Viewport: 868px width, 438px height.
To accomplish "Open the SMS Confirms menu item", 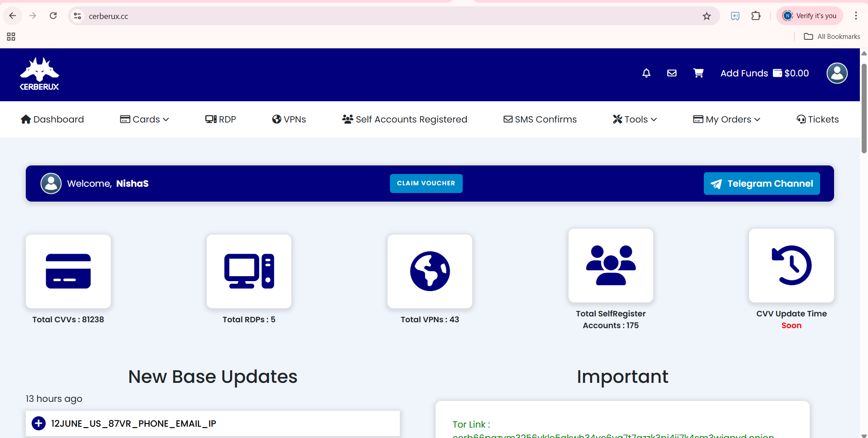I will coord(540,119).
